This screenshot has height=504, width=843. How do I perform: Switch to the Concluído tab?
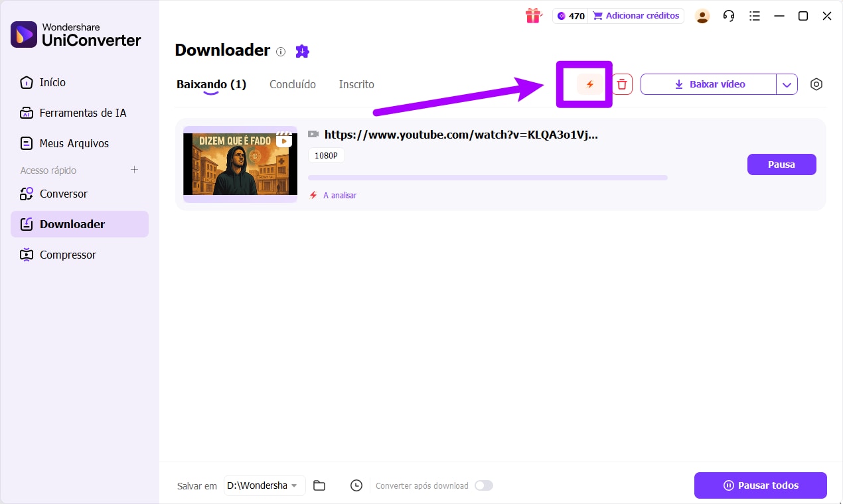point(292,84)
